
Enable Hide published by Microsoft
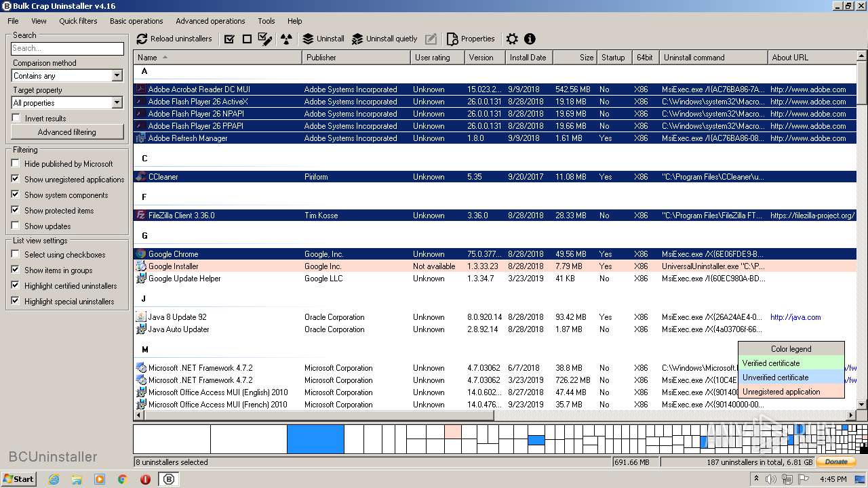16,163
